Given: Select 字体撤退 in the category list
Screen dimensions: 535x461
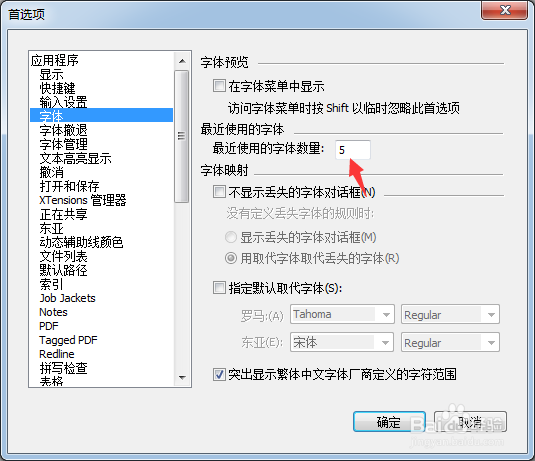Looking at the screenshot, I should pyautogui.click(x=63, y=130).
